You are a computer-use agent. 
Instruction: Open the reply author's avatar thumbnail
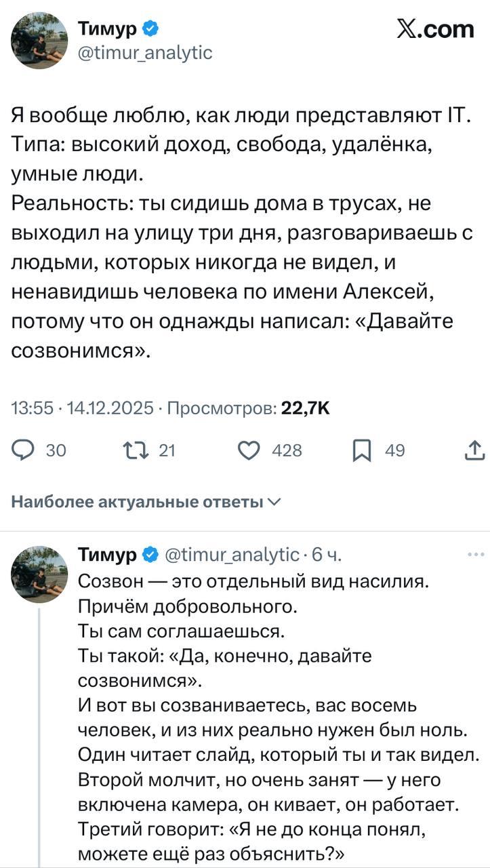(x=39, y=574)
